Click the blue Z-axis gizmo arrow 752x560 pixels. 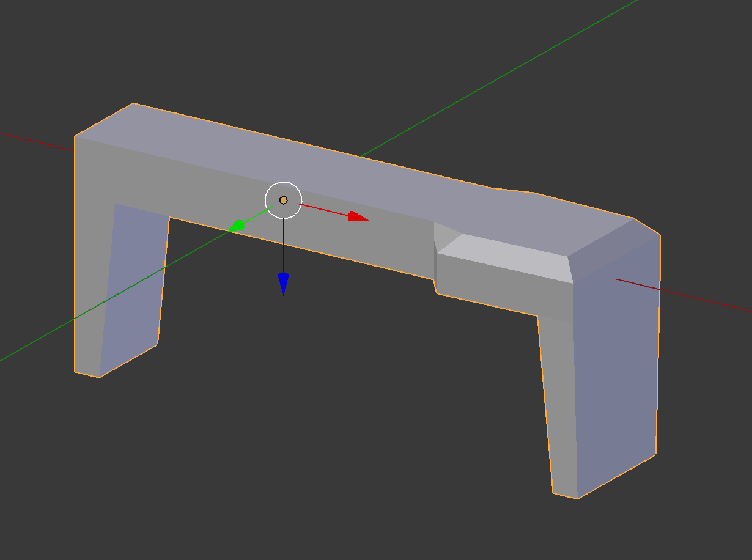click(x=283, y=282)
